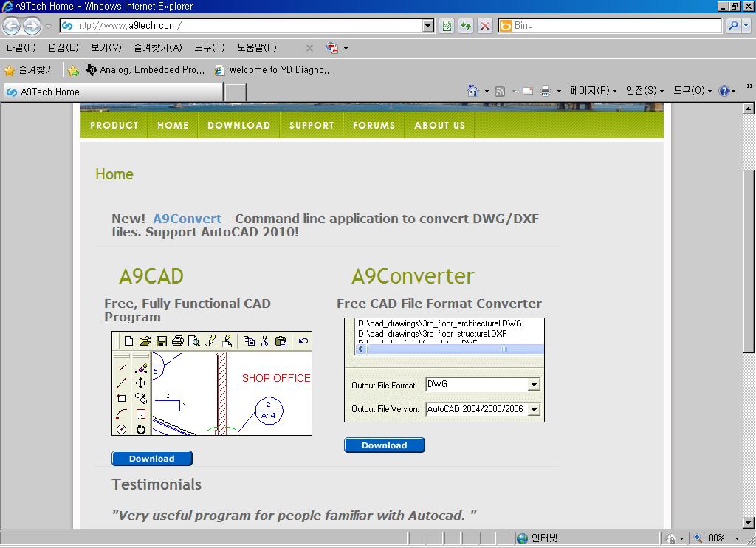Click the page scrollbar down arrow
The image size is (756, 548).
[749, 522]
